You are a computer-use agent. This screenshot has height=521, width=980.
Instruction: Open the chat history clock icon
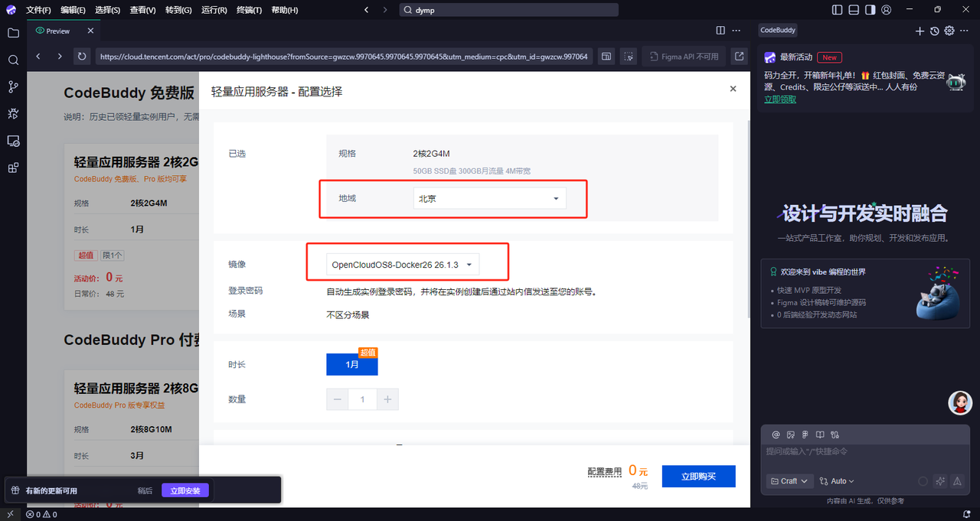[934, 31]
